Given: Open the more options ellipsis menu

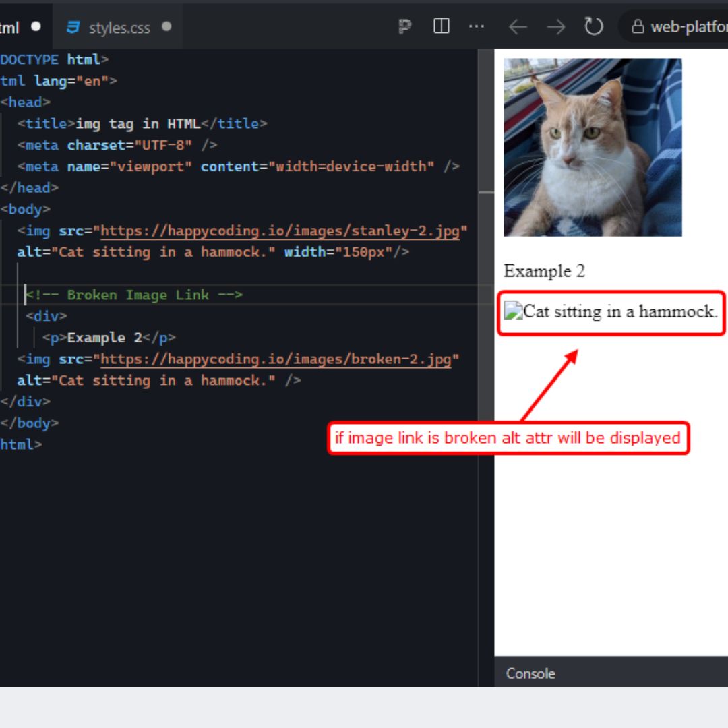Looking at the screenshot, I should tap(477, 26).
